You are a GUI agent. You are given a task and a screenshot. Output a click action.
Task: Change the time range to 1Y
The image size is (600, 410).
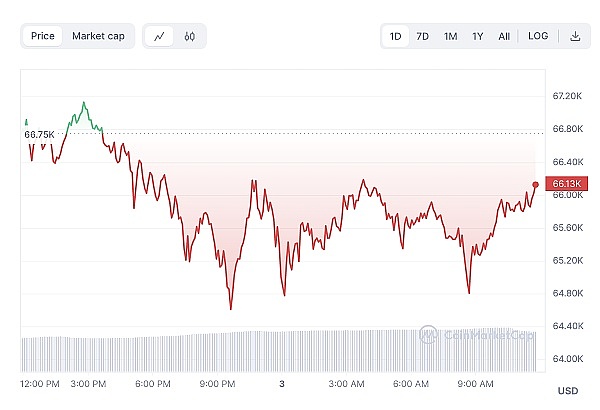477,36
